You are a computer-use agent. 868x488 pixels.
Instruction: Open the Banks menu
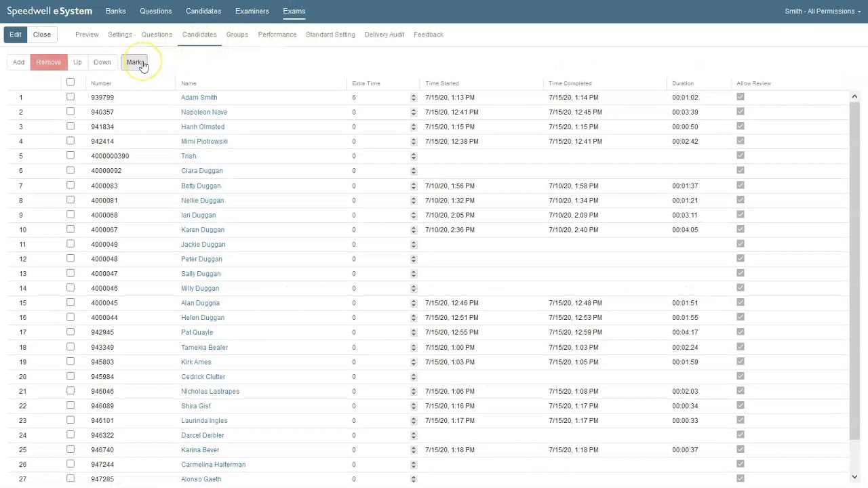tap(115, 11)
